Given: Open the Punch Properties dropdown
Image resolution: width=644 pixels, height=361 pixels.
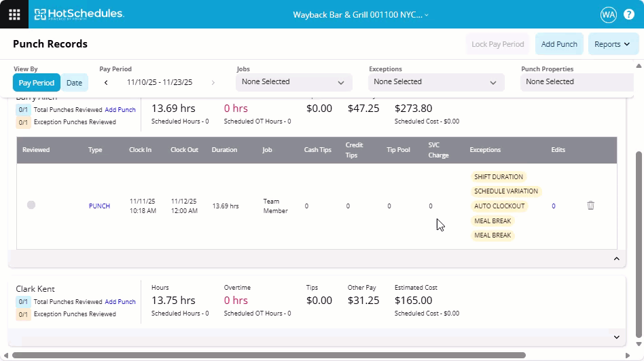Looking at the screenshot, I should [577, 82].
